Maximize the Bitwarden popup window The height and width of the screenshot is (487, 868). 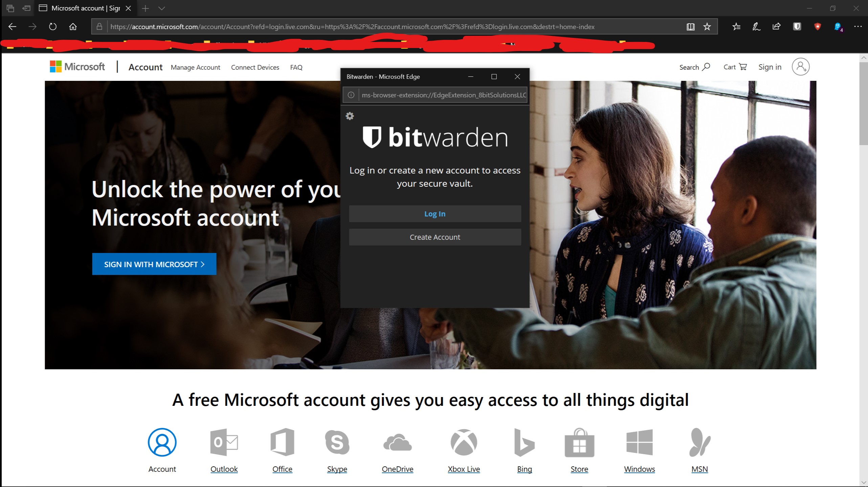[x=494, y=76]
